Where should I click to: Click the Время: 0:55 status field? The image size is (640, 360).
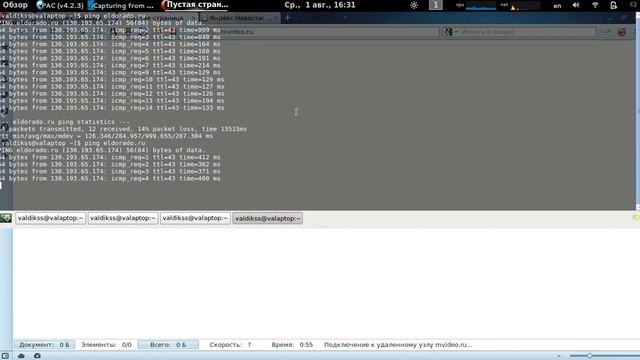point(292,345)
